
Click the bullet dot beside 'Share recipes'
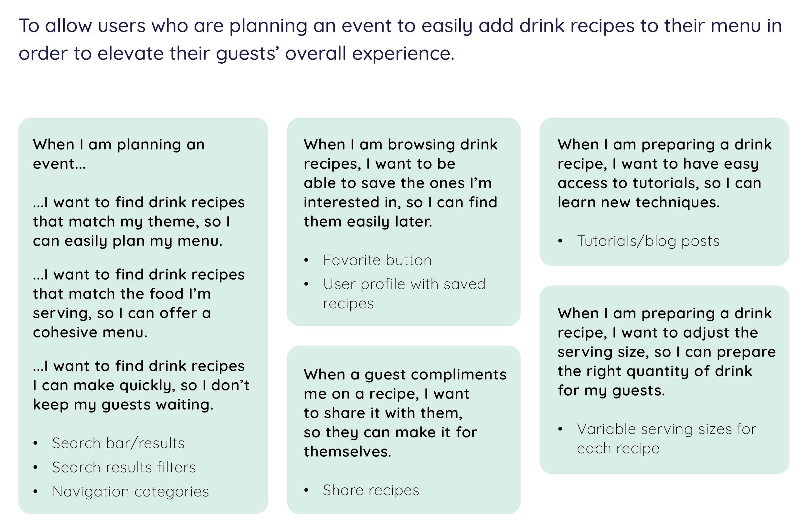[306, 490]
